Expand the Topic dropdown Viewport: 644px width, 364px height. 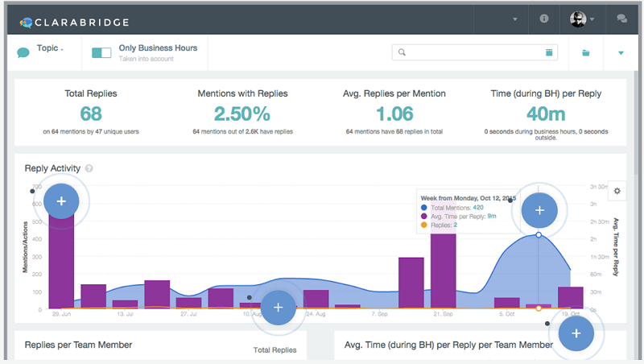click(50, 48)
